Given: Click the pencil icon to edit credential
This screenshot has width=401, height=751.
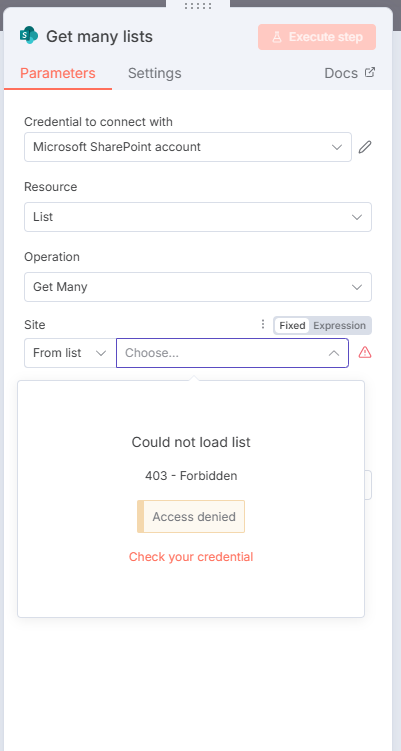Looking at the screenshot, I should [x=365, y=147].
